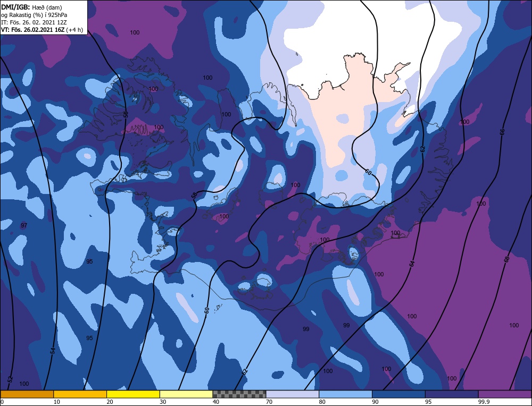This screenshot has width=532, height=406.
Task: Click the 'DMI/IGB: Hæð (dam)' title line
Action: (x=31, y=7)
